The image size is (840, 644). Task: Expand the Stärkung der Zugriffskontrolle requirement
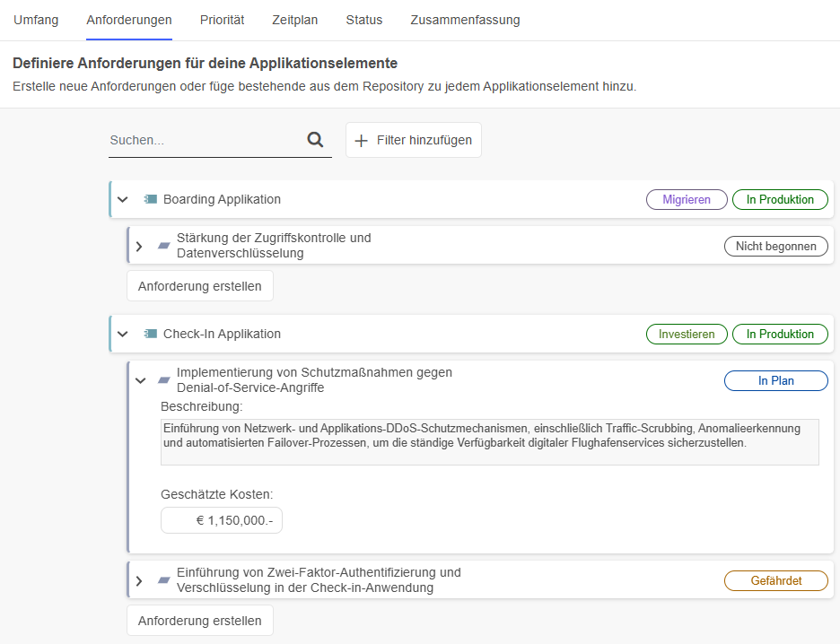click(x=140, y=245)
